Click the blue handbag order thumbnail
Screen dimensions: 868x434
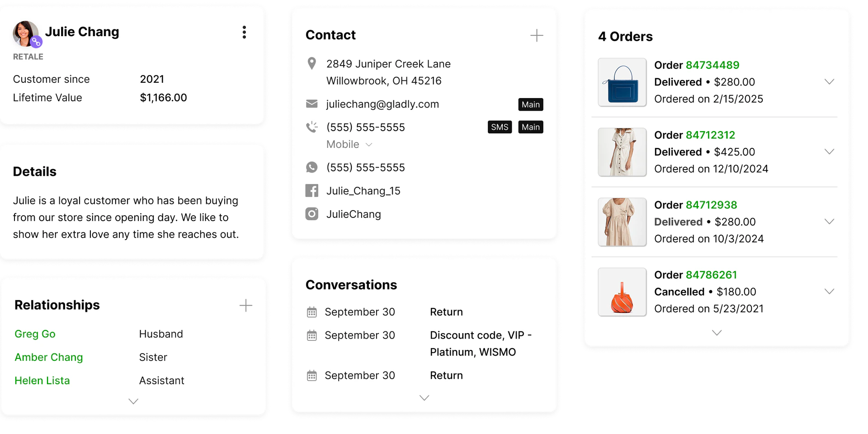(622, 82)
